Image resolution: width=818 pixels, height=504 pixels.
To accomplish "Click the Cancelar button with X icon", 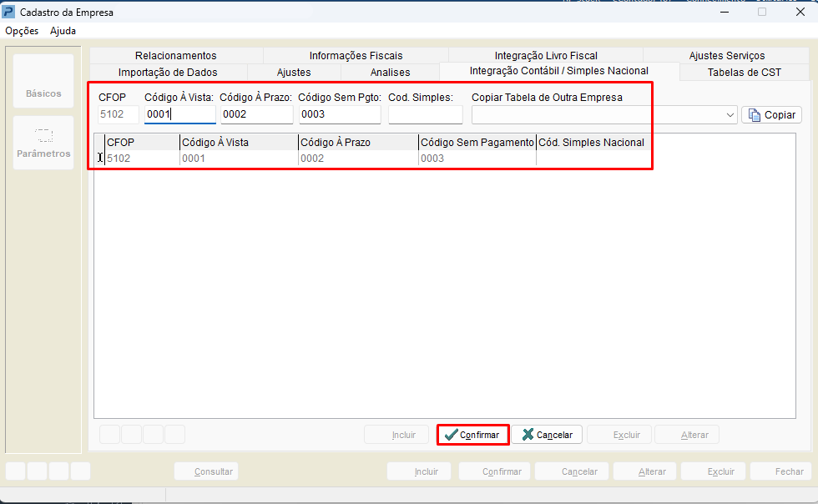I will [547, 435].
